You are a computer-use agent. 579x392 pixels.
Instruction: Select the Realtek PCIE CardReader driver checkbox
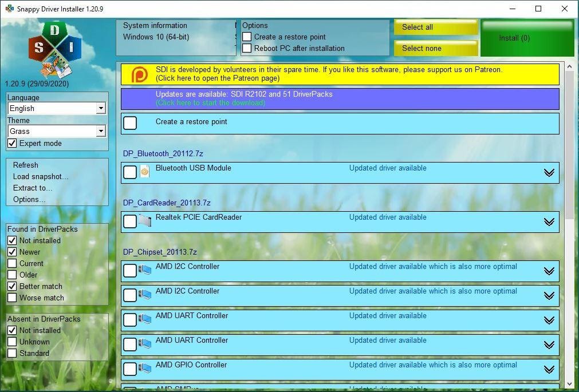pyautogui.click(x=130, y=221)
